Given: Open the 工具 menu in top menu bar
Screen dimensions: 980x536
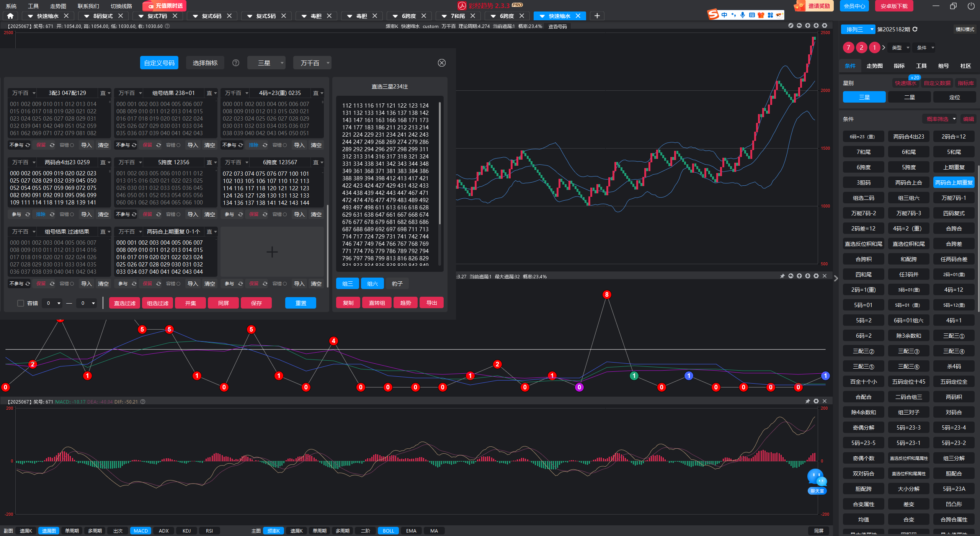Looking at the screenshot, I should tap(33, 6).
